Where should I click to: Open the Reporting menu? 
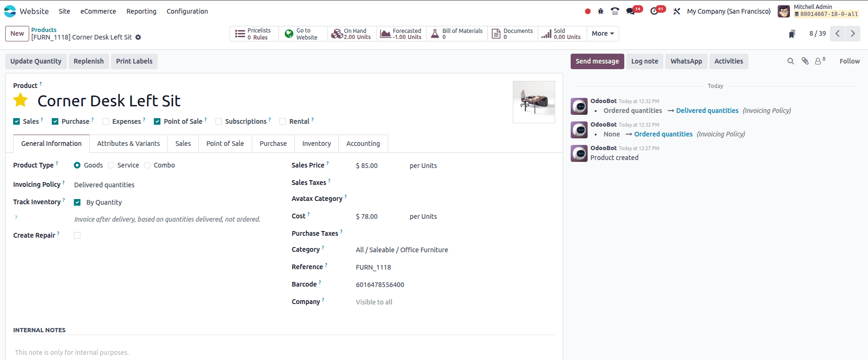coord(141,11)
